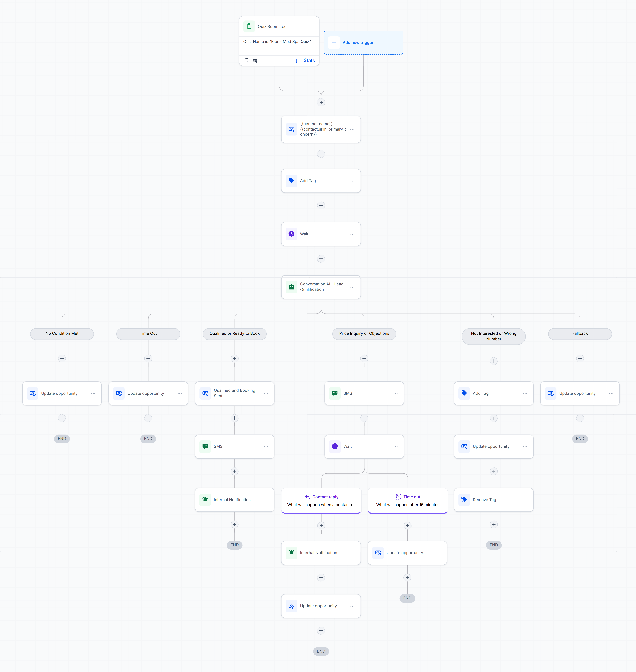Screen dimensions: 636x672
Task: Click bell icon on Contact reply Internal Notification
Action: (292, 553)
